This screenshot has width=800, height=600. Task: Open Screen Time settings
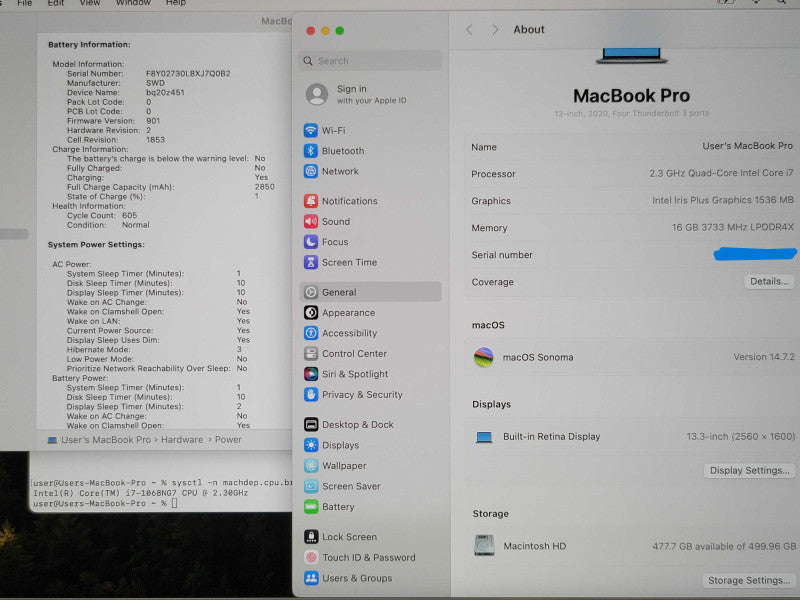click(x=340, y=262)
